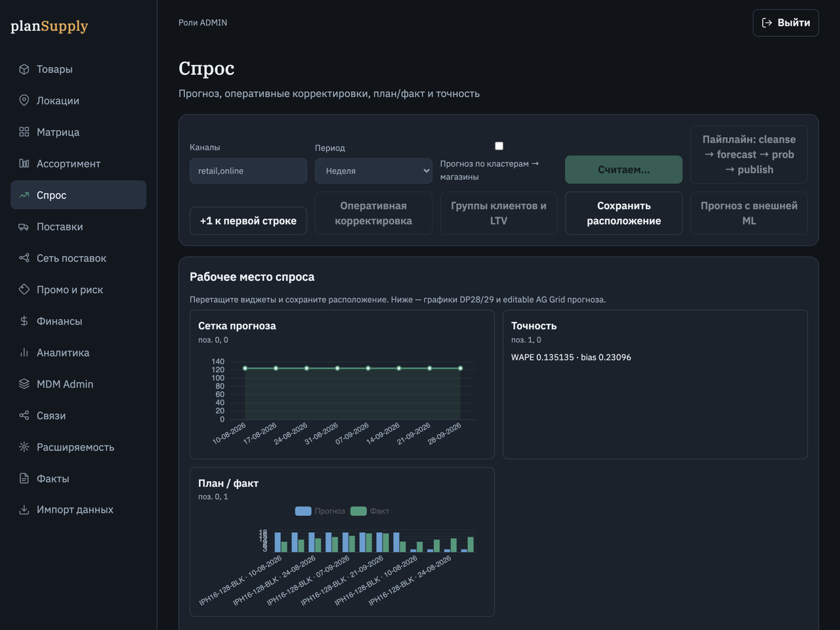Click Группы клиентов и LTV button

[499, 213]
